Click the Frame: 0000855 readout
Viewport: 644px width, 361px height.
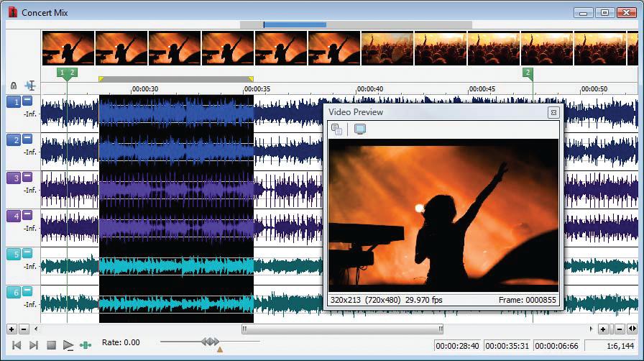pyautogui.click(x=528, y=300)
